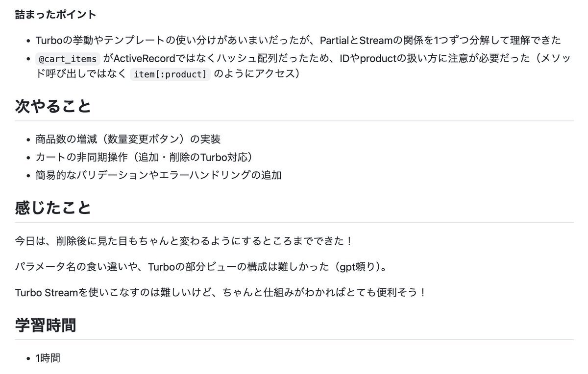The width and height of the screenshot is (588, 374).
Task: Click the 学習時間 section heading
Action: pyautogui.click(x=46, y=325)
